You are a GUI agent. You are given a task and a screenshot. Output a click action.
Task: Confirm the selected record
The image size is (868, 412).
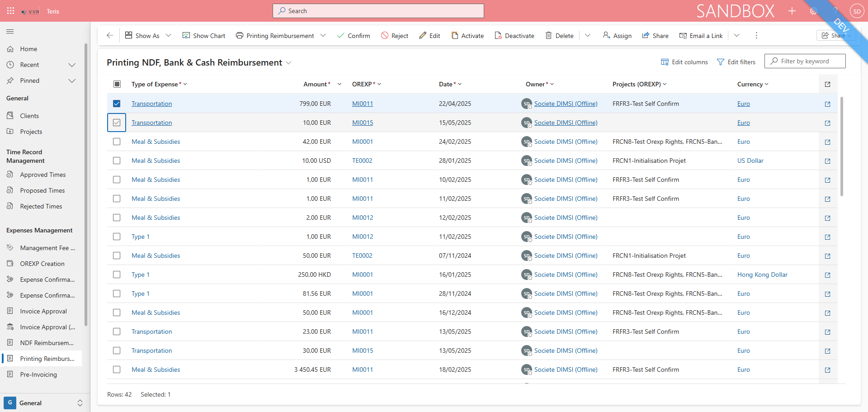pos(354,35)
